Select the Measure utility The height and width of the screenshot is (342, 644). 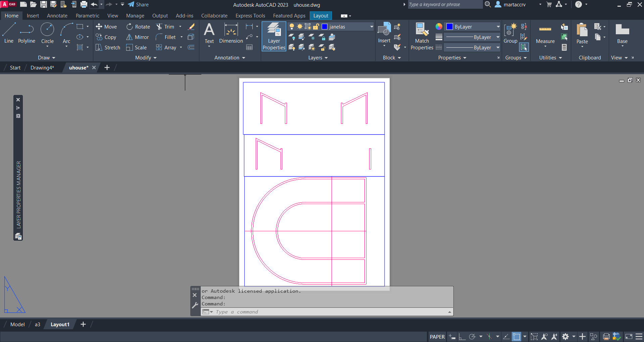tap(545, 34)
